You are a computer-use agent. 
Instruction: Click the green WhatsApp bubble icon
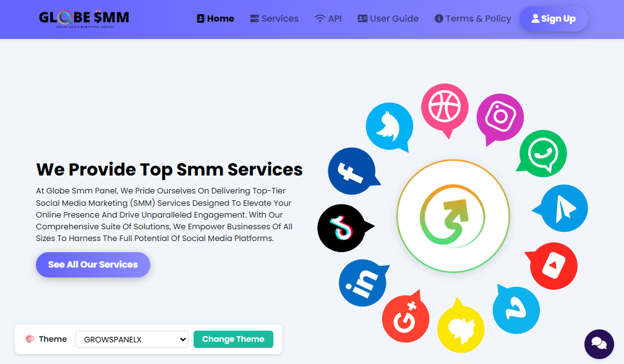click(x=543, y=154)
